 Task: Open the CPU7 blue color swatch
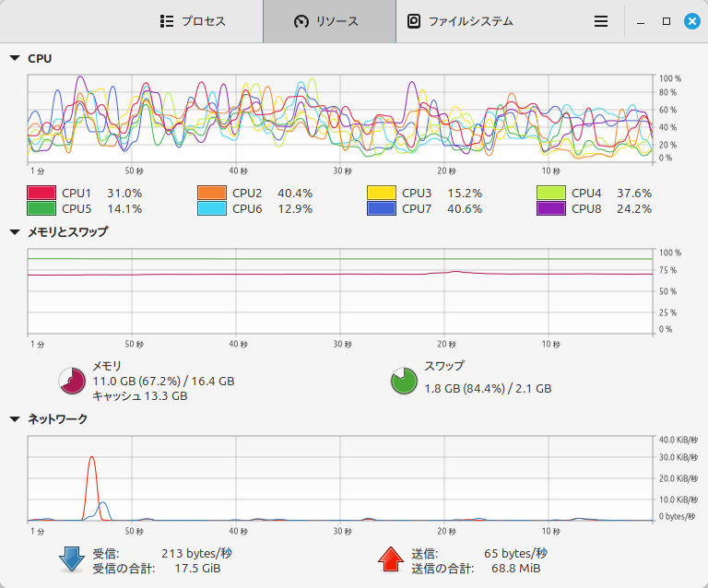tap(381, 208)
